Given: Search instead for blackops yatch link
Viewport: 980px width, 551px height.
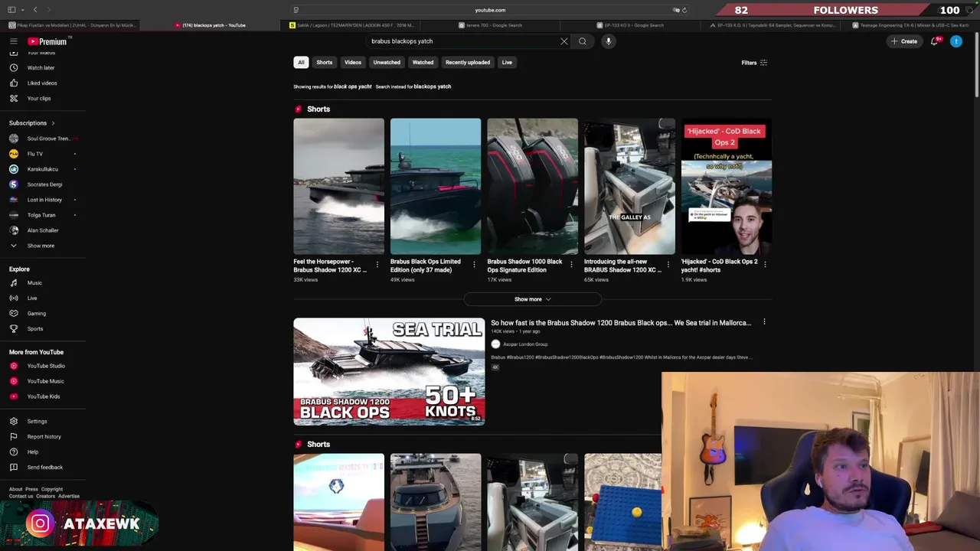Looking at the screenshot, I should (432, 86).
